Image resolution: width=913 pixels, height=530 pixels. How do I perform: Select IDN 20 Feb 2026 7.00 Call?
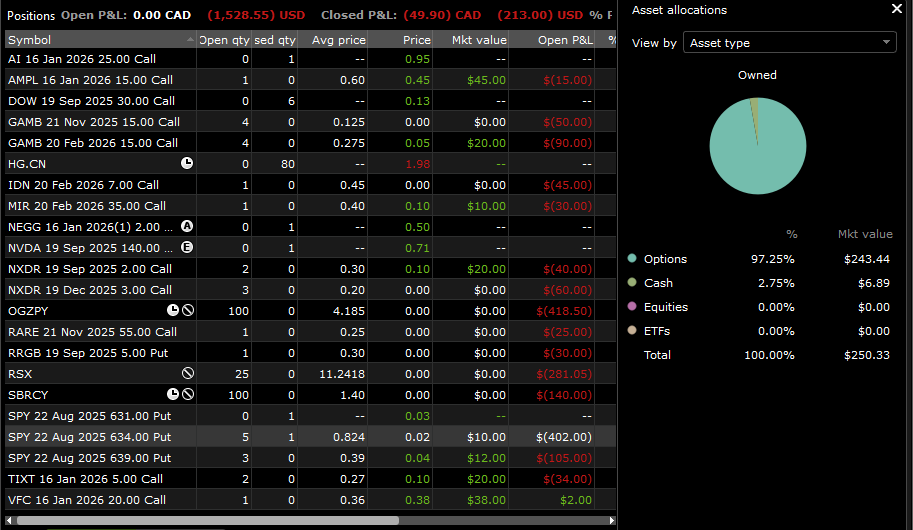point(83,185)
